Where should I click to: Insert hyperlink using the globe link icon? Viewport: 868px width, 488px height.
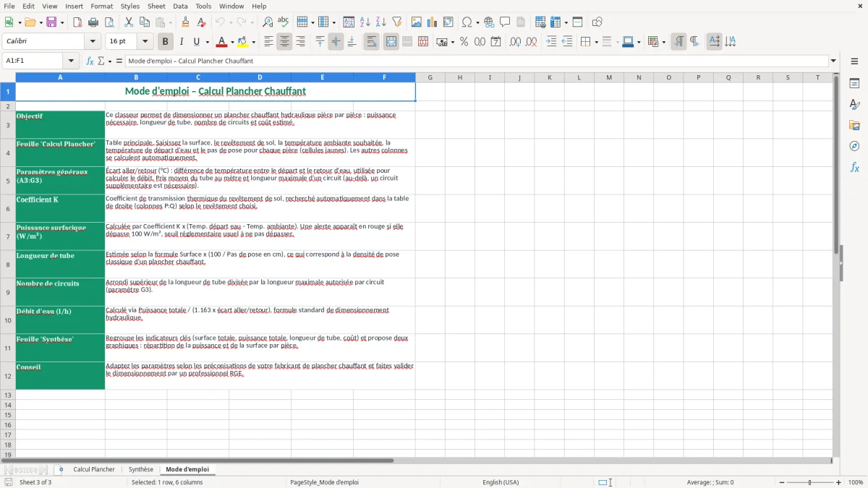[x=489, y=22]
